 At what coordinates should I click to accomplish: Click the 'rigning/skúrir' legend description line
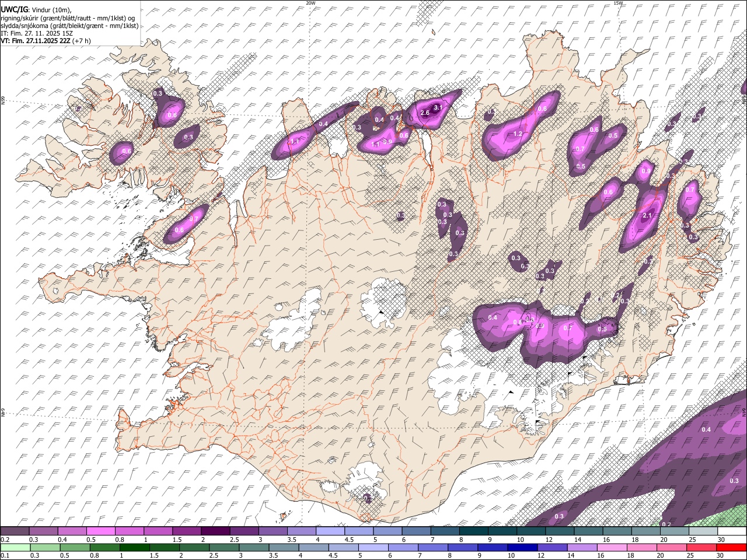pyautogui.click(x=68, y=18)
